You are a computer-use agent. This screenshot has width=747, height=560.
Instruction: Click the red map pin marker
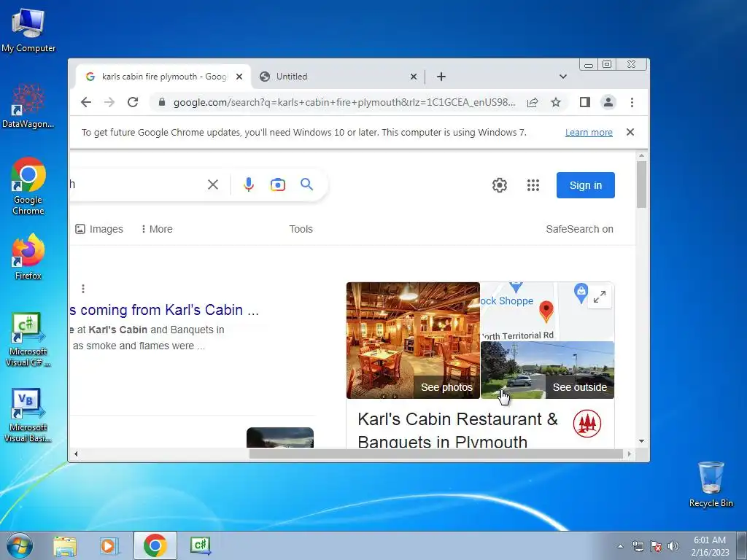[x=546, y=311]
